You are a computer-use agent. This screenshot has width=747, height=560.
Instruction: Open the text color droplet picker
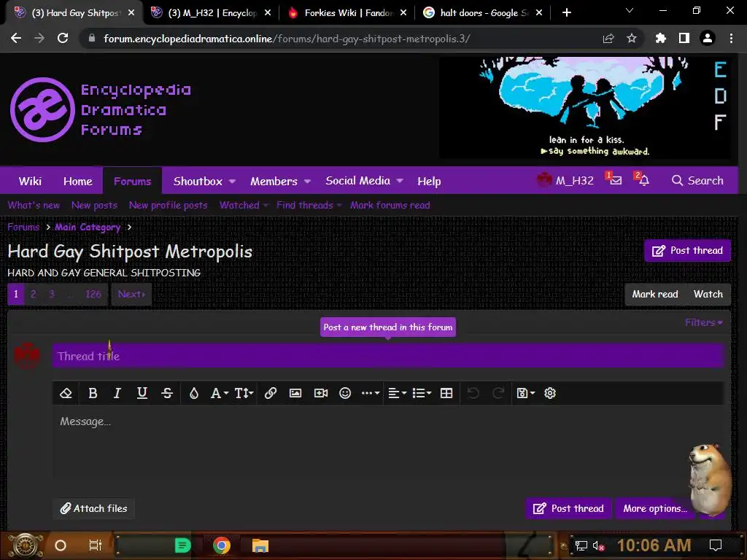193,393
